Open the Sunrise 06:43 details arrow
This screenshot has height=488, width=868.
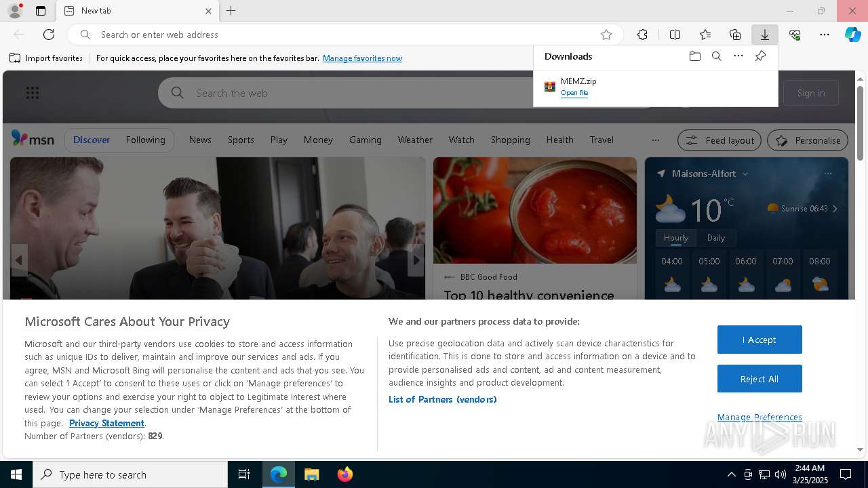tap(835, 209)
